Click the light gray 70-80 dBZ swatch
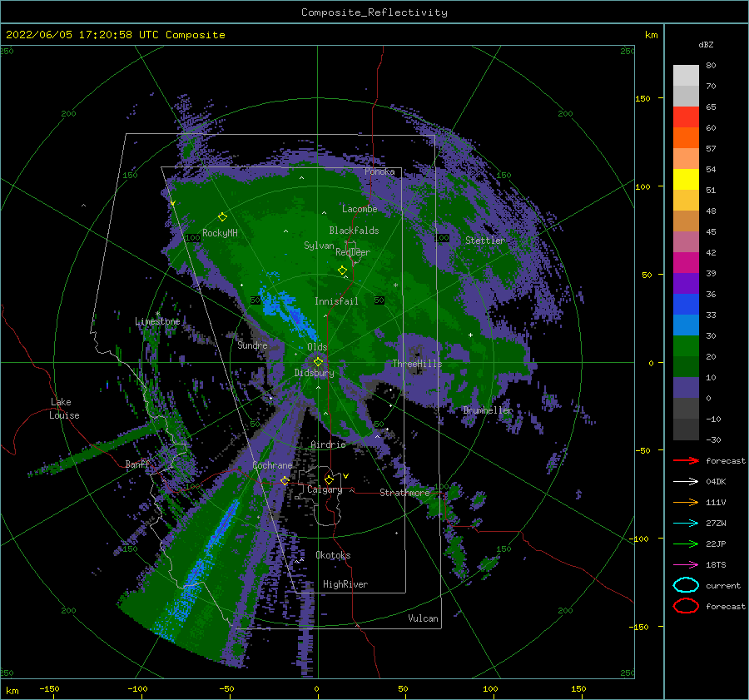The width and height of the screenshot is (749, 700). pos(686,75)
